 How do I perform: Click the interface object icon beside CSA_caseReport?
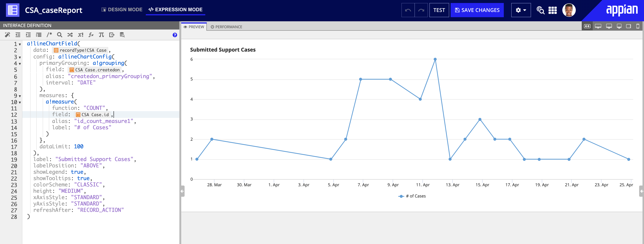(12, 10)
